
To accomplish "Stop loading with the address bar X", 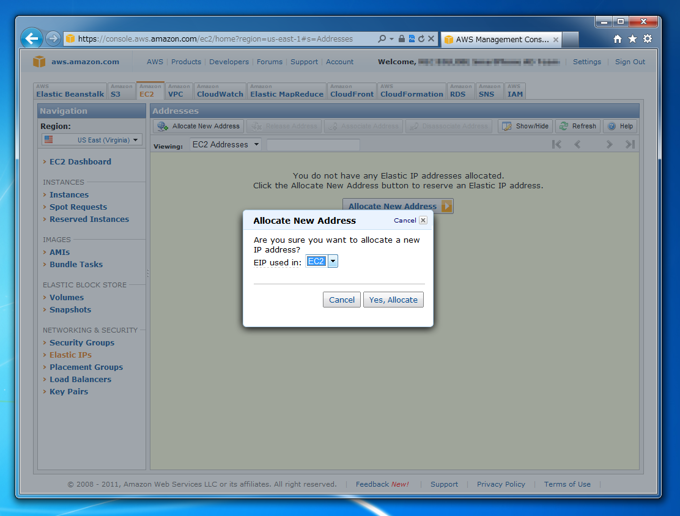I will point(431,39).
